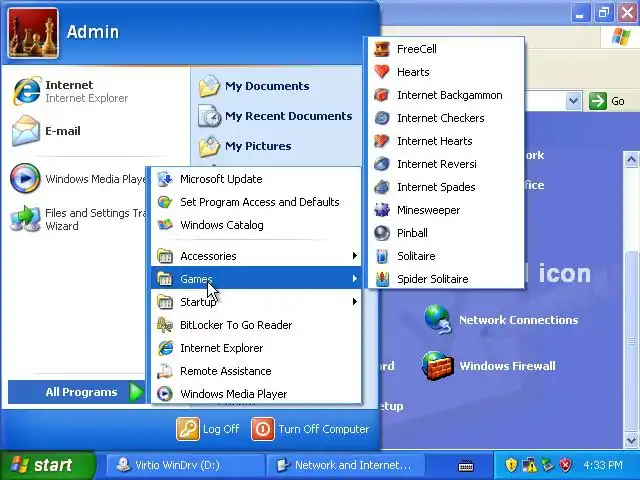Open Windows Catalog
640x480 pixels.
(x=256, y=225)
